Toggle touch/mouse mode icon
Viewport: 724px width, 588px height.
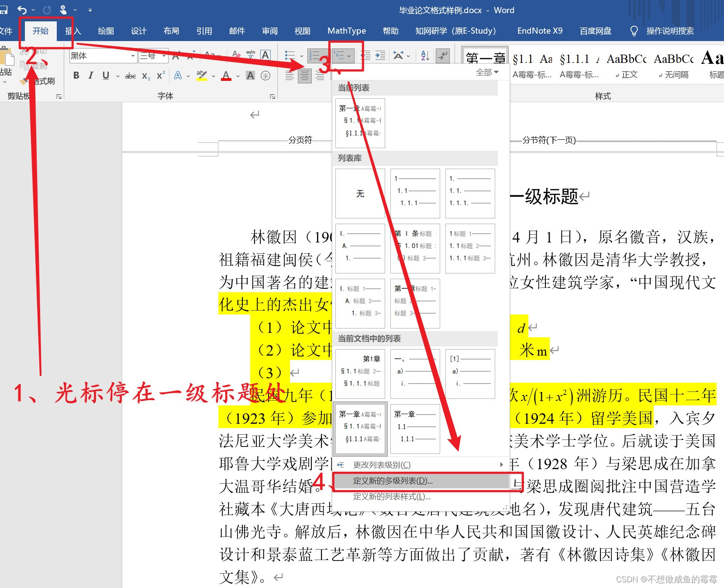(x=64, y=10)
